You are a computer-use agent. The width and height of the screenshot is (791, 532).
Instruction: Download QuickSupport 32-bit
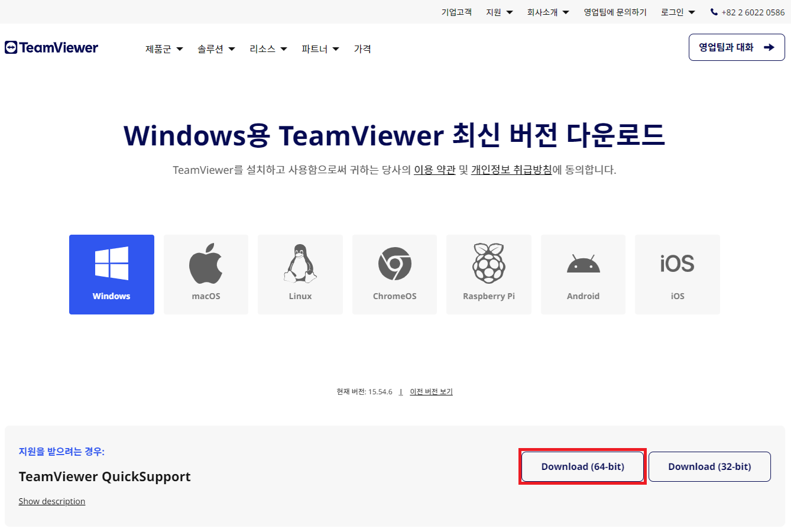[709, 466]
